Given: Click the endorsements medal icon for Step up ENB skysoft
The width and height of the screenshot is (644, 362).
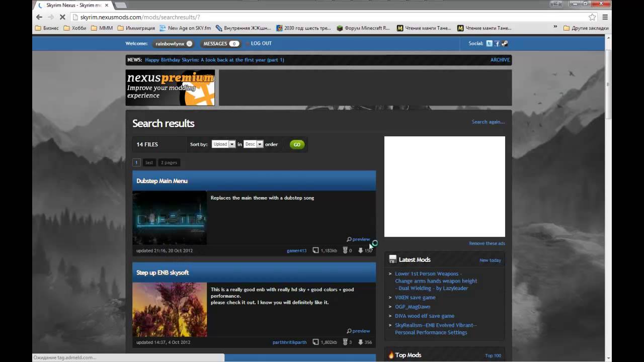Looking at the screenshot, I should click(x=345, y=342).
